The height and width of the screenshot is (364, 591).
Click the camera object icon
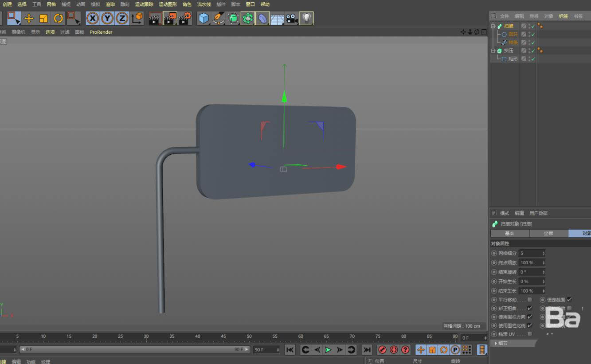(292, 19)
